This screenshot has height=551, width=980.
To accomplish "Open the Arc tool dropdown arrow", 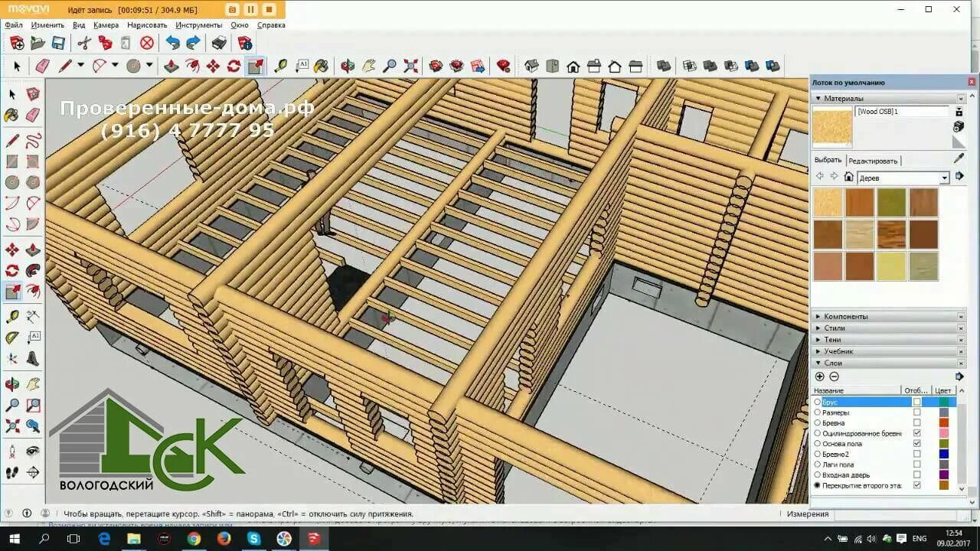I will (x=115, y=66).
